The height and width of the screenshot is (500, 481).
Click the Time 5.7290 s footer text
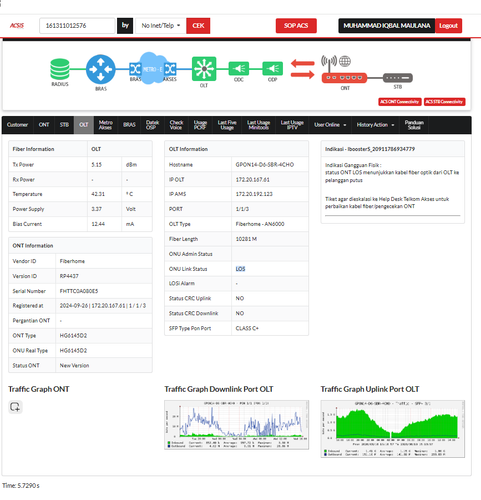coord(21,486)
